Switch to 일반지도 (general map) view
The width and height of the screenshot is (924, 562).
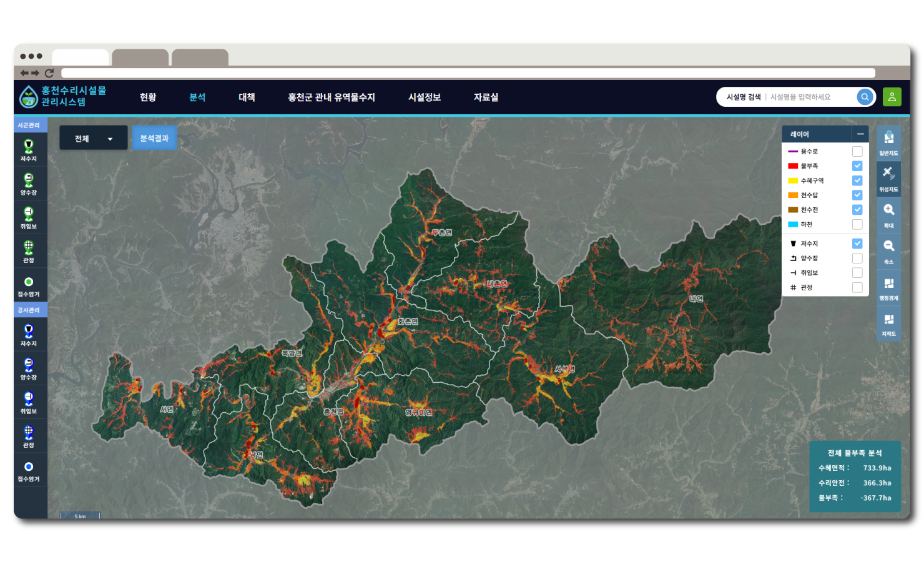[x=888, y=141]
